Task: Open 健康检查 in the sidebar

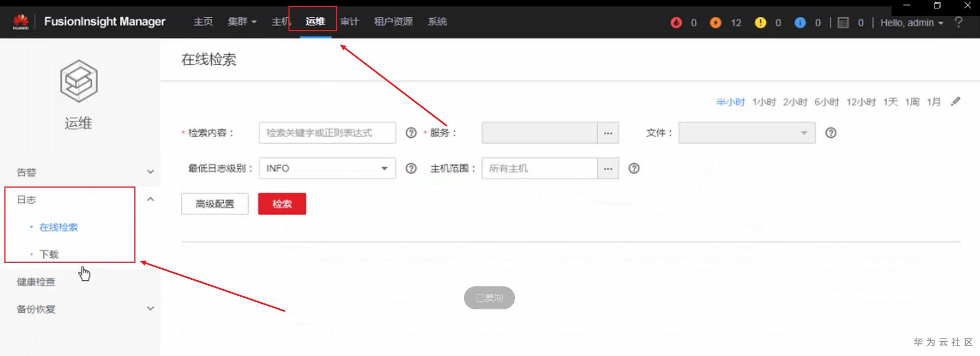Action: point(36,282)
